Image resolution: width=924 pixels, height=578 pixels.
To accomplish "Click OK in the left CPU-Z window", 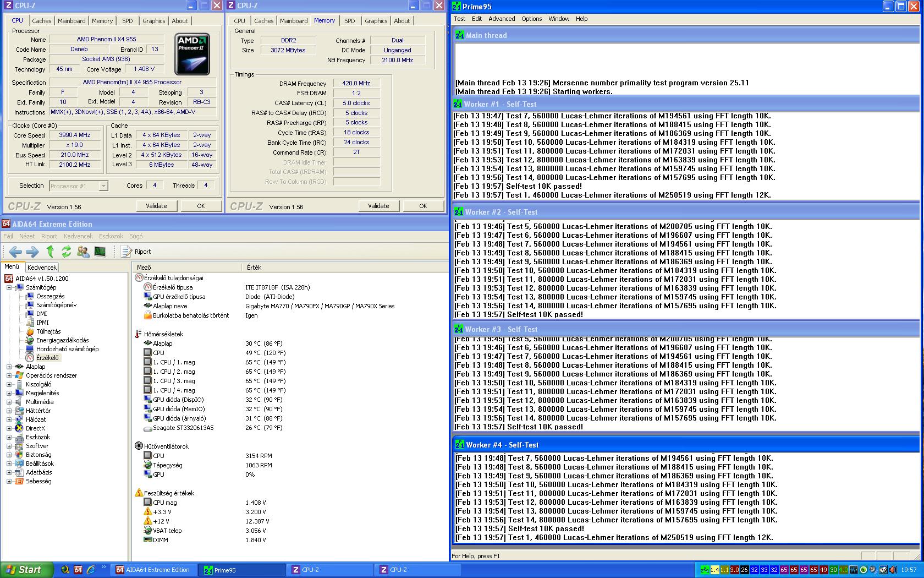I will [x=201, y=206].
